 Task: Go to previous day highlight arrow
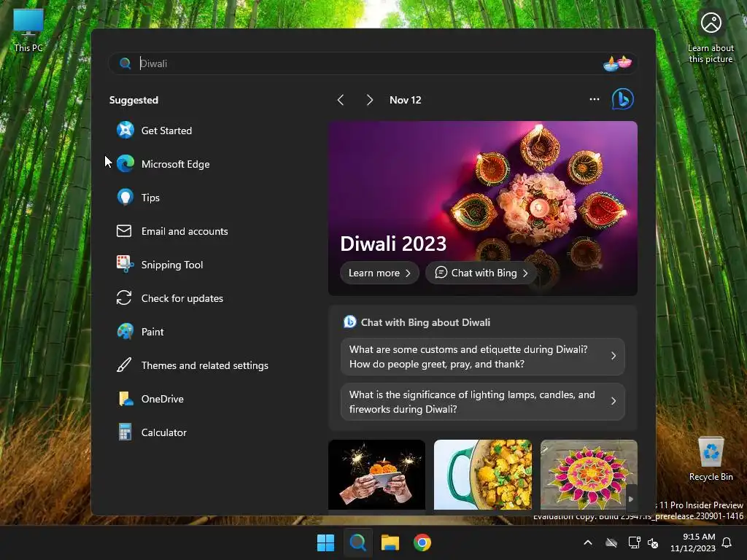(341, 99)
